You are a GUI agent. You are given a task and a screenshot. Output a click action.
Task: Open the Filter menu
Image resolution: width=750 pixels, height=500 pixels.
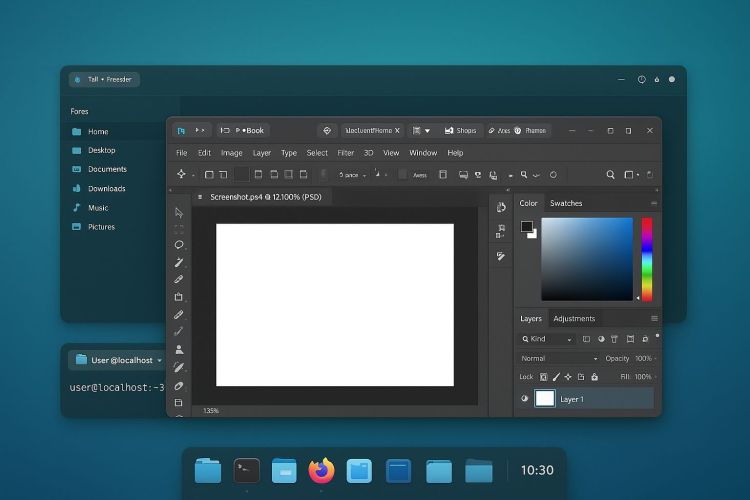point(345,153)
